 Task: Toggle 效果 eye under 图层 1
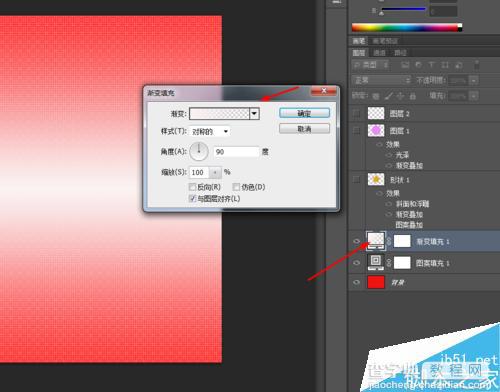[x=380, y=144]
